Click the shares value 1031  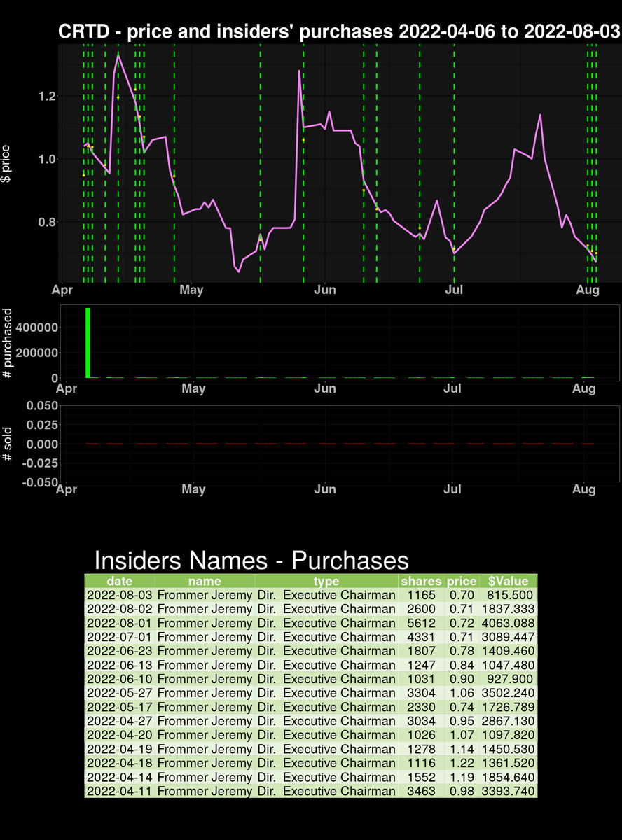coord(421,679)
